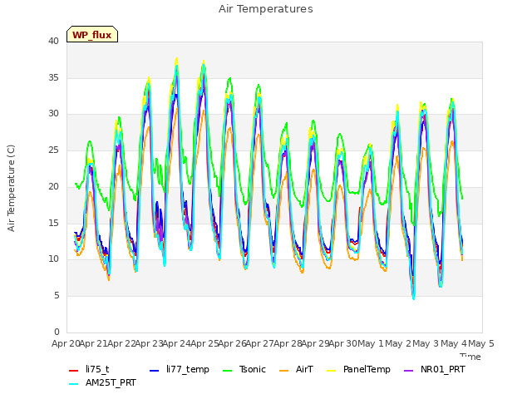
Task: Click the WP_flux annotation label
Action: pyautogui.click(x=92, y=35)
